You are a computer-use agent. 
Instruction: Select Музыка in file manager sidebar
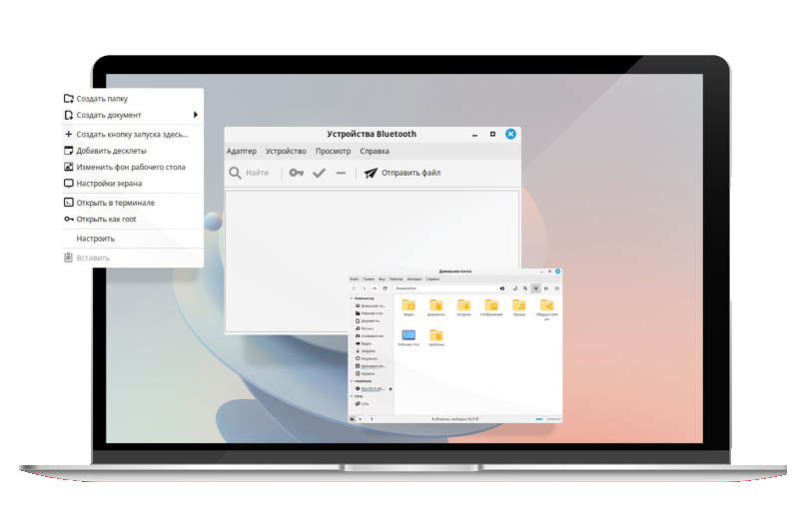coord(365,328)
